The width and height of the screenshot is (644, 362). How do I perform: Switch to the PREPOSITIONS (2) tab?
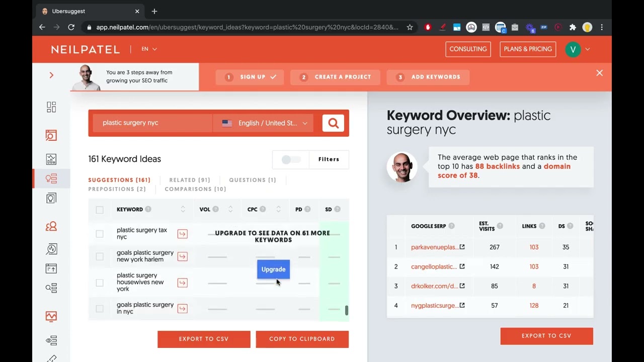click(x=117, y=189)
